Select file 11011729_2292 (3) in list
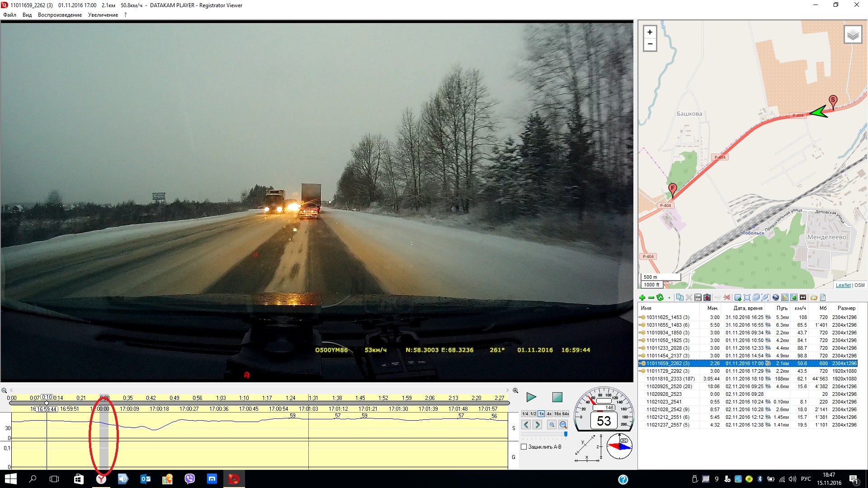The width and height of the screenshot is (868, 488). [x=668, y=371]
